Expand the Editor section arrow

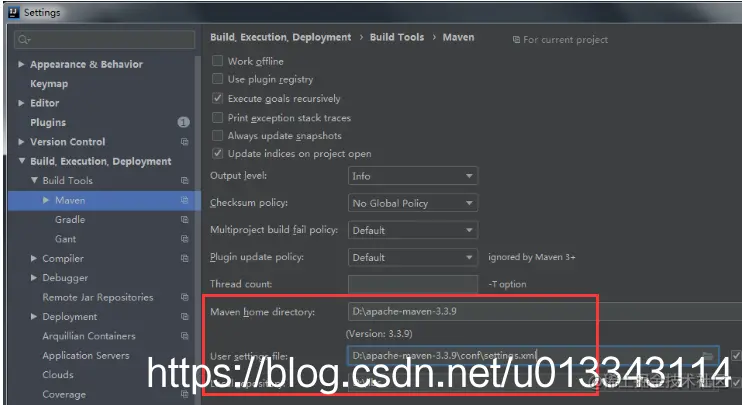click(x=21, y=103)
